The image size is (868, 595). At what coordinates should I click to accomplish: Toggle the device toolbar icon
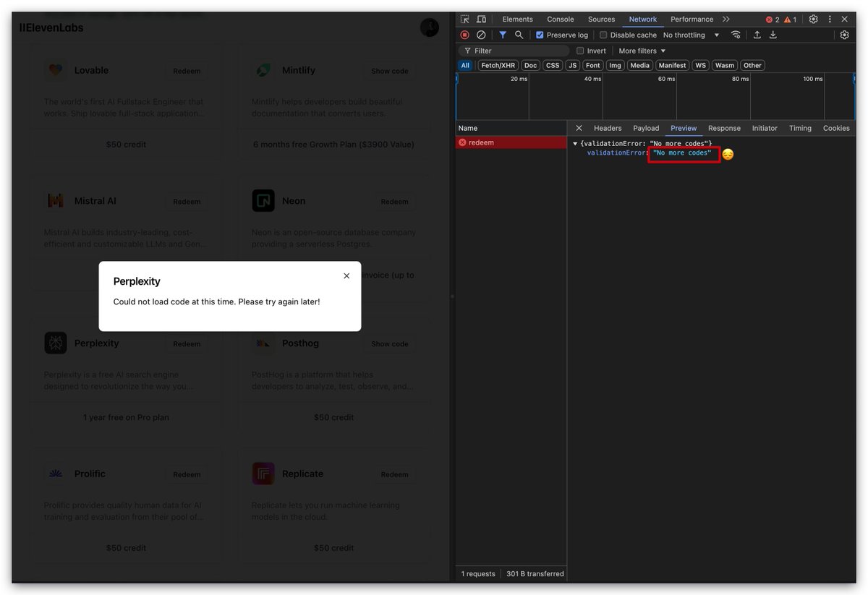click(481, 20)
